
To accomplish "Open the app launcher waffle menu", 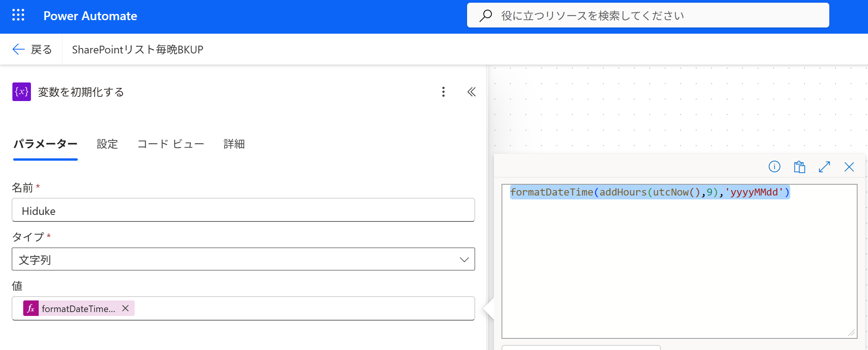I will [x=18, y=15].
